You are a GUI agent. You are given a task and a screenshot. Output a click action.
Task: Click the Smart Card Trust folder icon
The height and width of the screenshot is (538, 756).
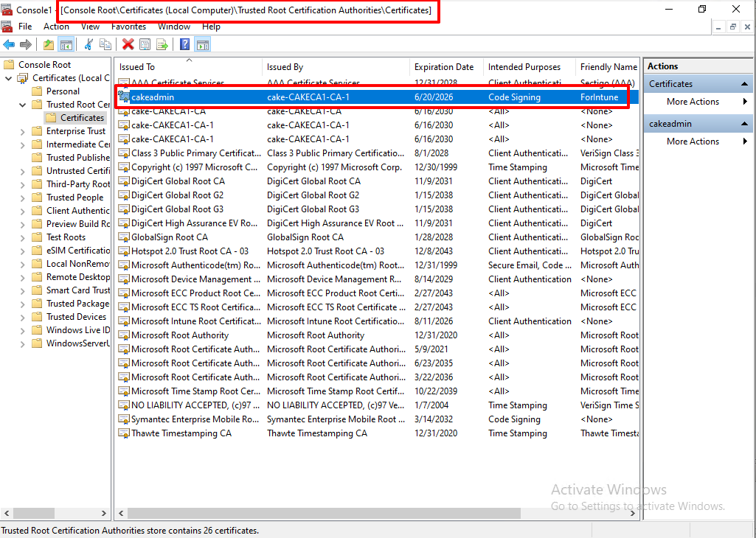[x=37, y=290]
